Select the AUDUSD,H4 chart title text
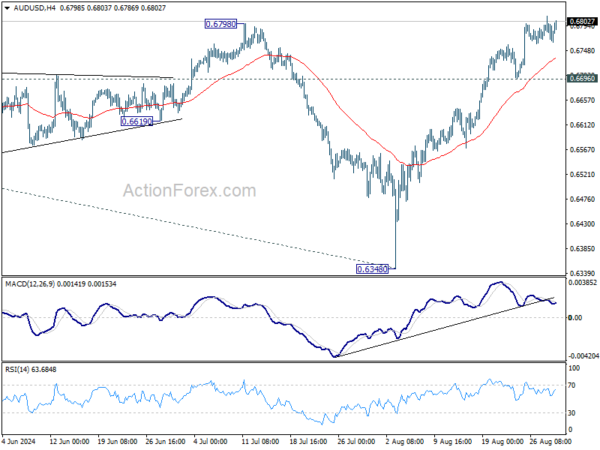600x450 pixels. point(34,8)
